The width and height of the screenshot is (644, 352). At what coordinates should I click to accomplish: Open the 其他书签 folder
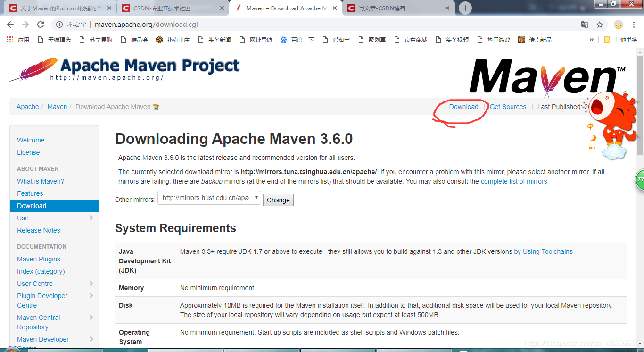[x=621, y=40]
